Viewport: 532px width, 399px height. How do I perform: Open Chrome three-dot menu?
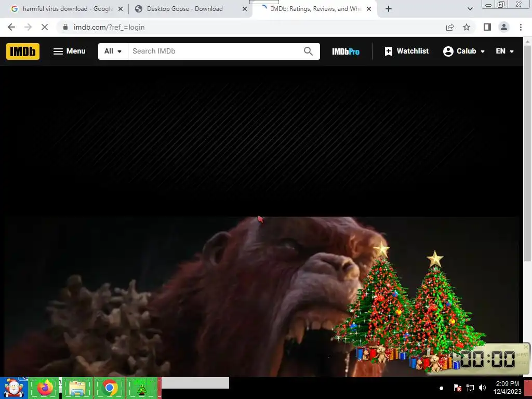tap(521, 27)
